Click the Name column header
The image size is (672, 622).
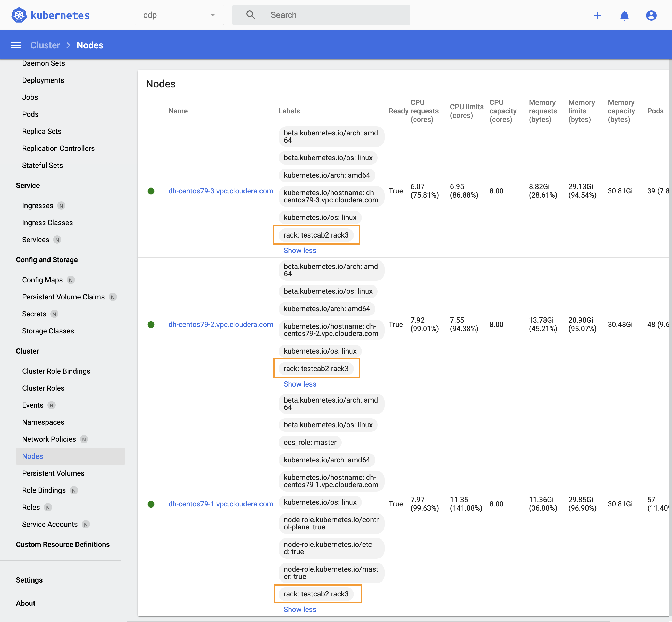[178, 111]
